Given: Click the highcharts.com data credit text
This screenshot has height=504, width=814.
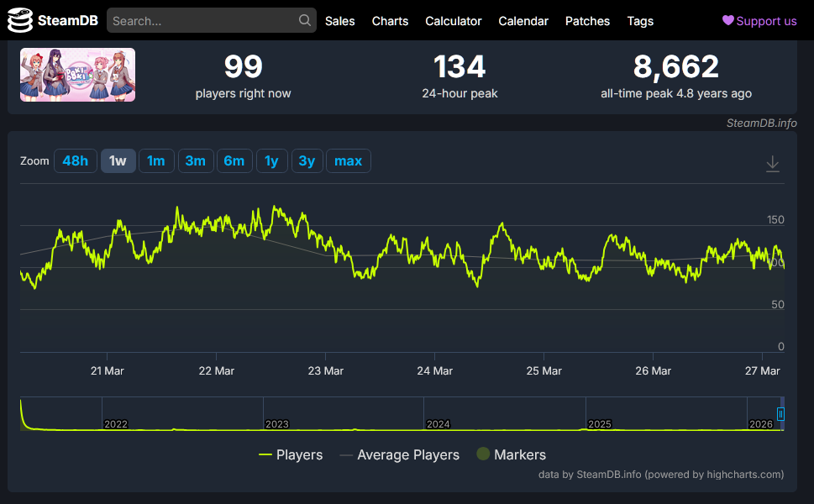Looking at the screenshot, I should [661, 475].
